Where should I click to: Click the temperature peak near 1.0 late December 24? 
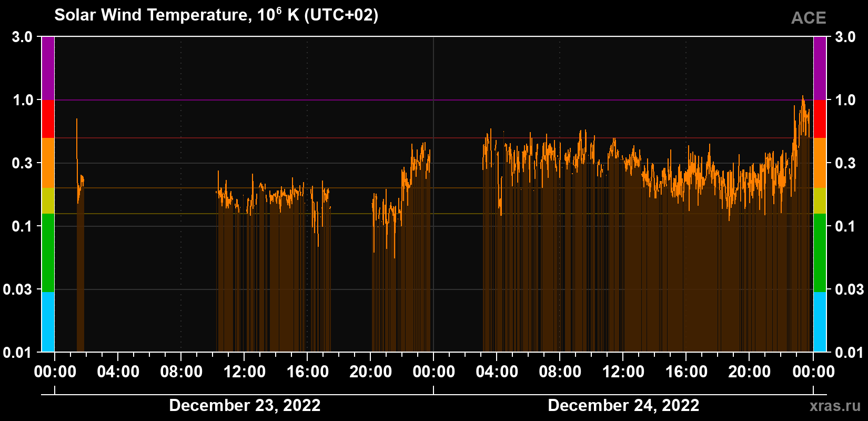click(x=803, y=97)
